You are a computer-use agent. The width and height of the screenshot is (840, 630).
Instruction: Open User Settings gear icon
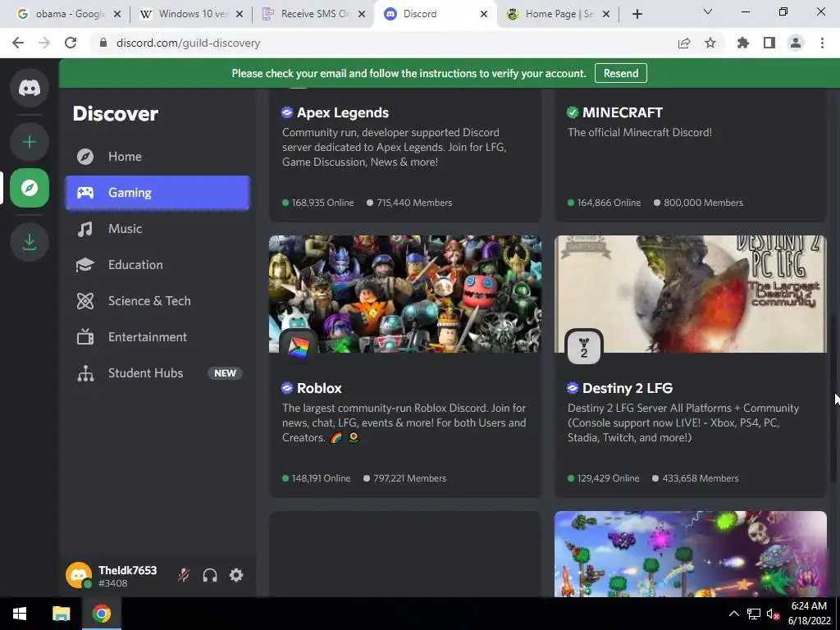tap(236, 575)
